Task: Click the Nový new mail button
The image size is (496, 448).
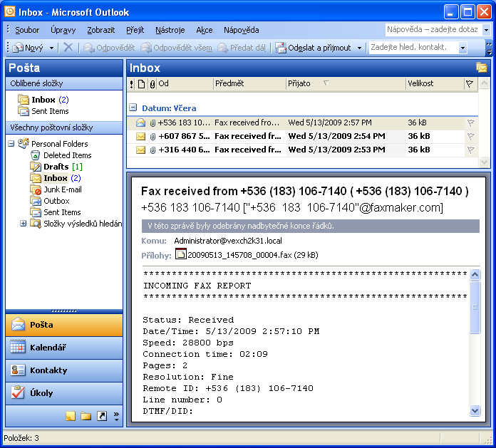Action: coord(28,48)
